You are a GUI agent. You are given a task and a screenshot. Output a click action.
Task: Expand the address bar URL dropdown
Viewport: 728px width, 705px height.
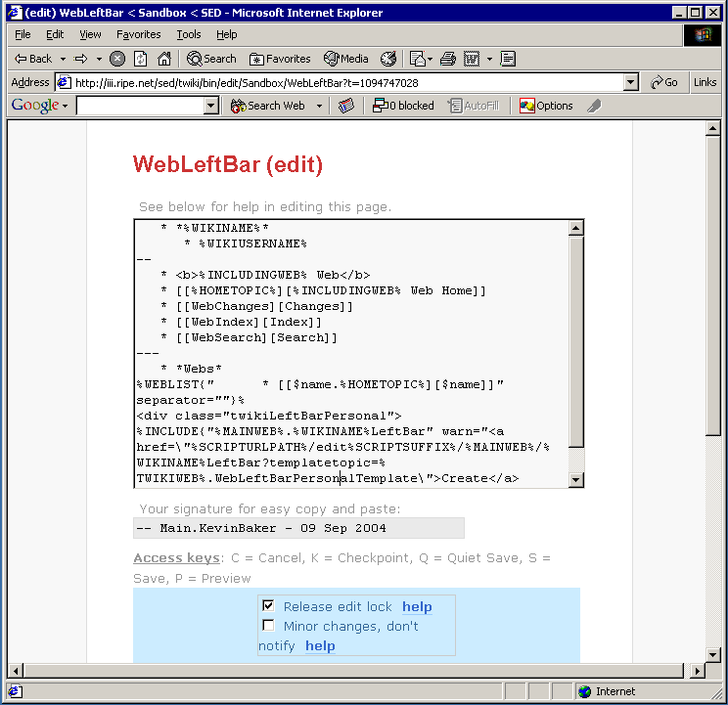click(x=630, y=83)
